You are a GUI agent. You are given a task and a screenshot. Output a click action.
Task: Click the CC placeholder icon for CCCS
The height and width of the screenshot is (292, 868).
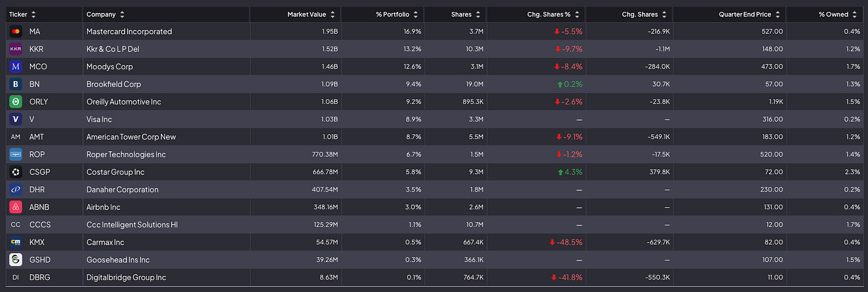16,225
